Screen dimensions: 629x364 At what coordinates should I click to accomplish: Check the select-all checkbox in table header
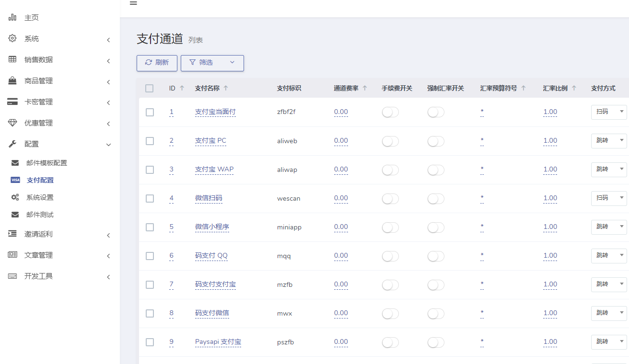pyautogui.click(x=150, y=88)
